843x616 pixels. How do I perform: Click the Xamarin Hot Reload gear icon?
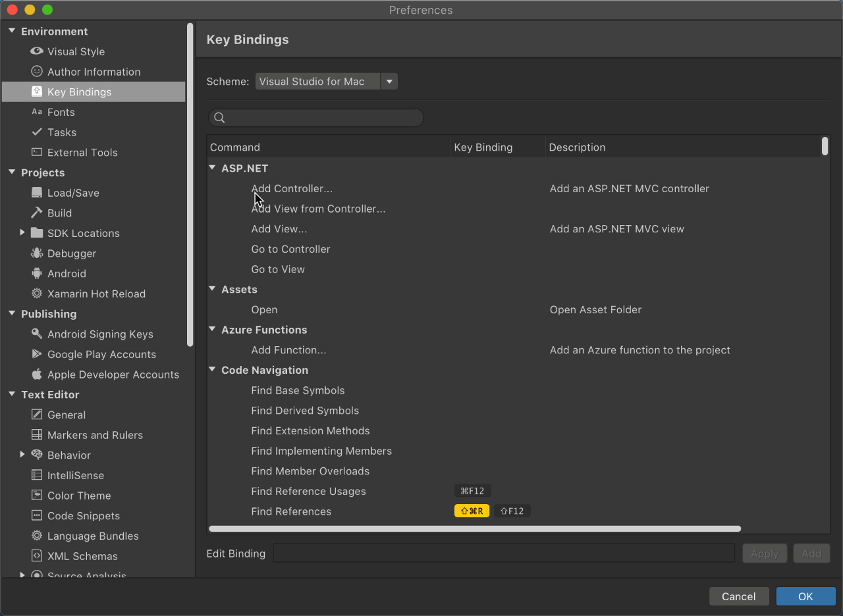point(37,294)
